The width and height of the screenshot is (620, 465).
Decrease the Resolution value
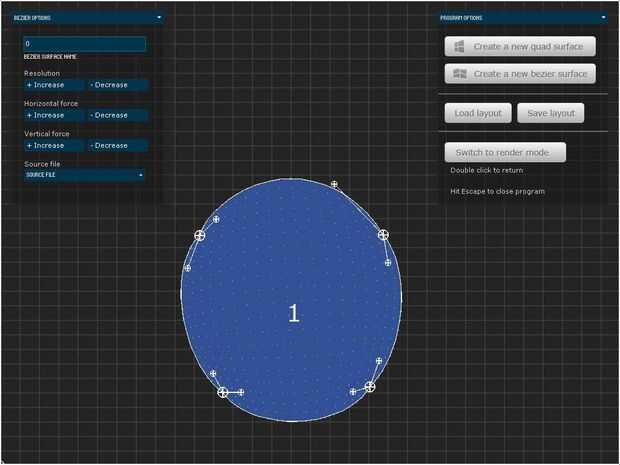tap(118, 85)
